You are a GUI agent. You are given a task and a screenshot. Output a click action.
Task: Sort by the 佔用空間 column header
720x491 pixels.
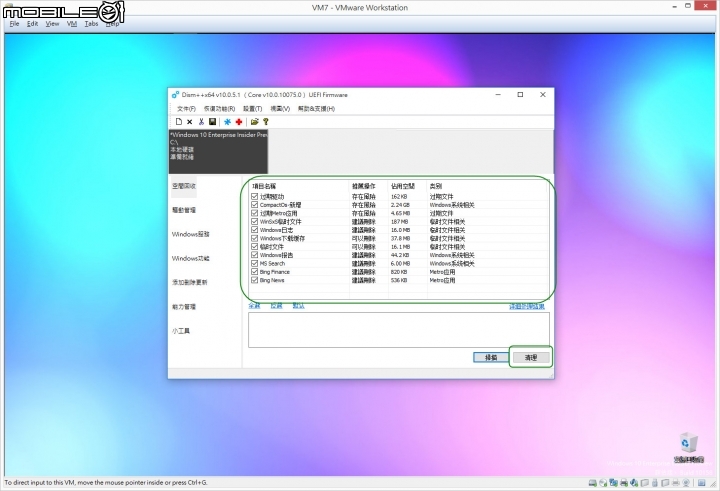click(x=408, y=186)
